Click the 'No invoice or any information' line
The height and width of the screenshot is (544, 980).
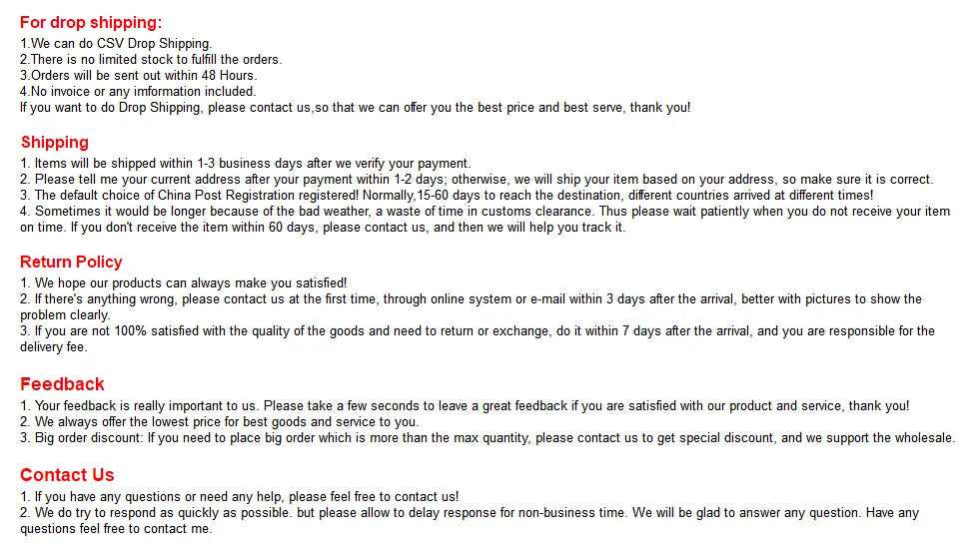pos(138,92)
